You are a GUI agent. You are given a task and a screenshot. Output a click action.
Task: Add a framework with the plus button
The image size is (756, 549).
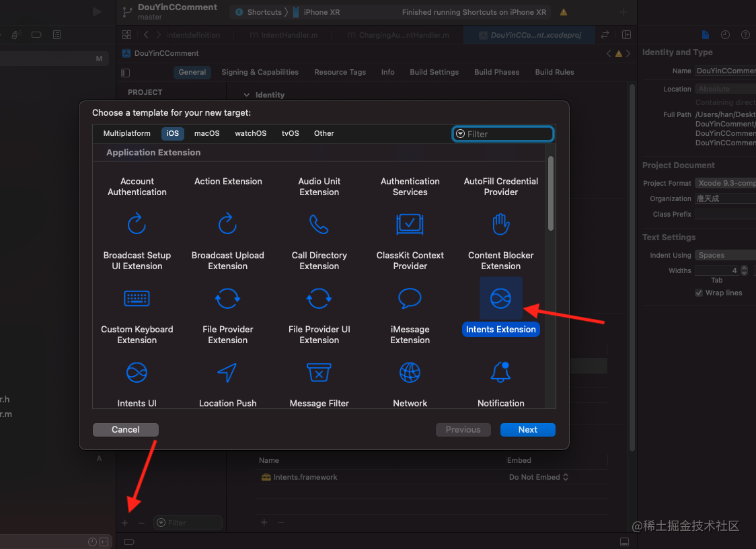tap(264, 523)
